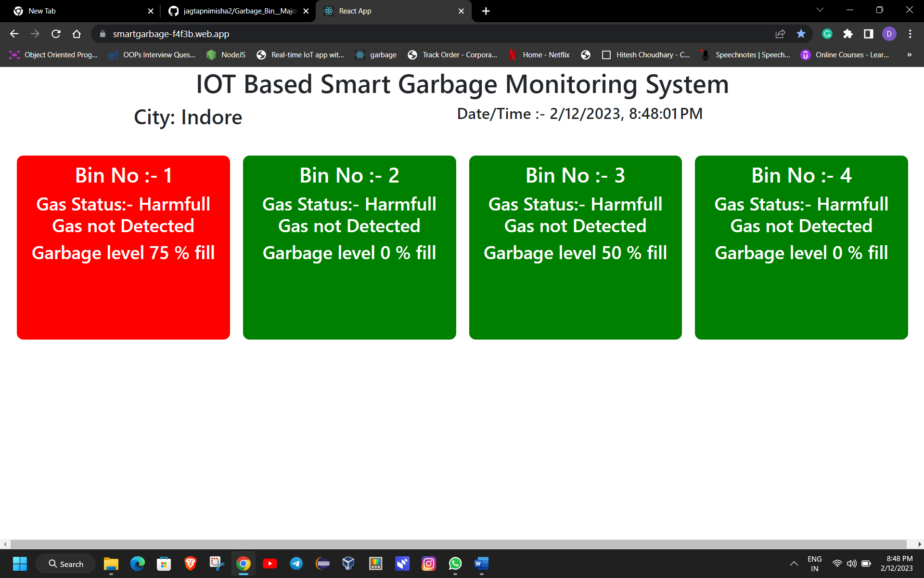Open the Home - Netflix bookmark
The width and height of the screenshot is (924, 578).
[x=545, y=54]
